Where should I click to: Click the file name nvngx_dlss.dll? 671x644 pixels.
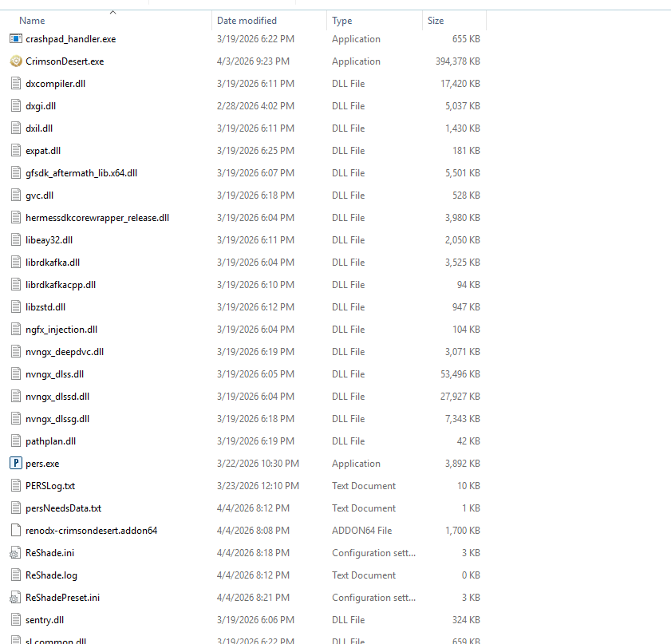click(54, 374)
